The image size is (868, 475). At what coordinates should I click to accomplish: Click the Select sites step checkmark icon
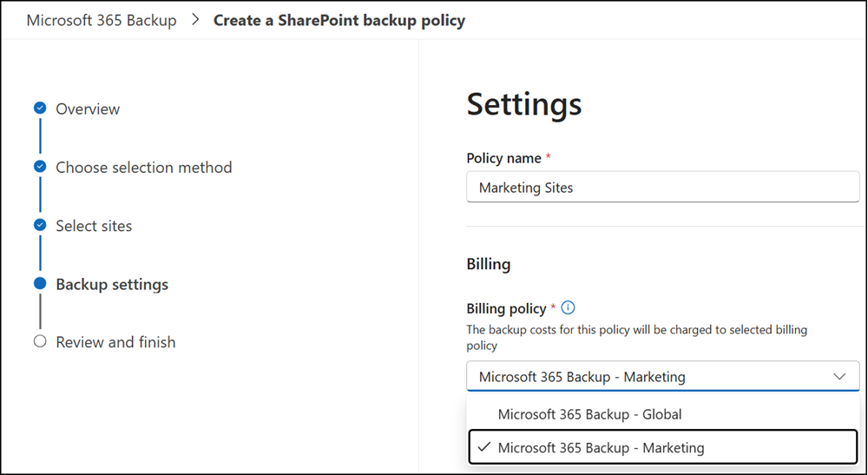click(x=40, y=225)
